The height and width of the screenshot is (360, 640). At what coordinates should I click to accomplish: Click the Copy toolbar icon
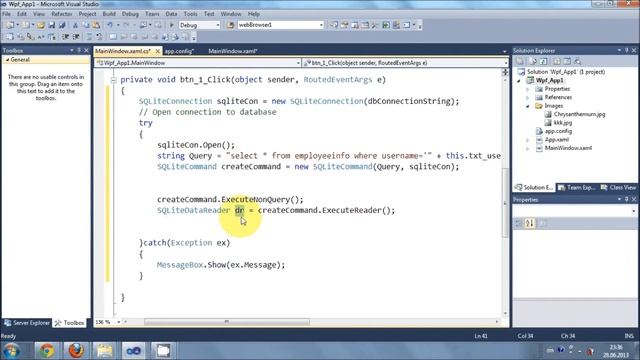point(86,25)
